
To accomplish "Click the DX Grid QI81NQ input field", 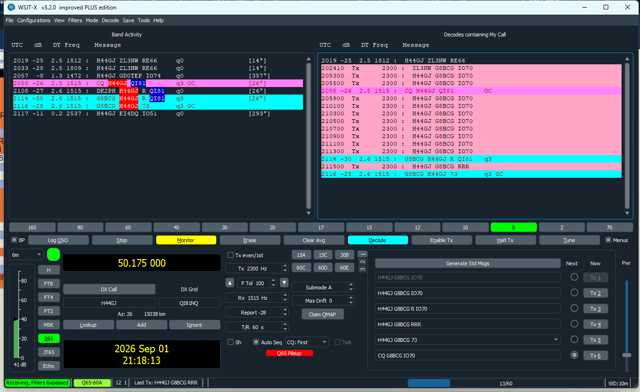I will pos(189,303).
